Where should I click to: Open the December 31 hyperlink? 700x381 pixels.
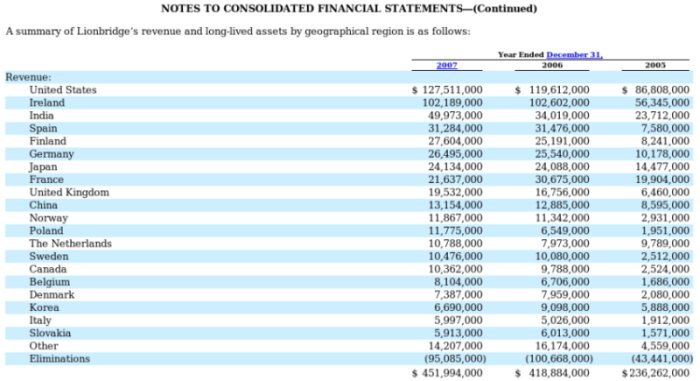point(574,54)
